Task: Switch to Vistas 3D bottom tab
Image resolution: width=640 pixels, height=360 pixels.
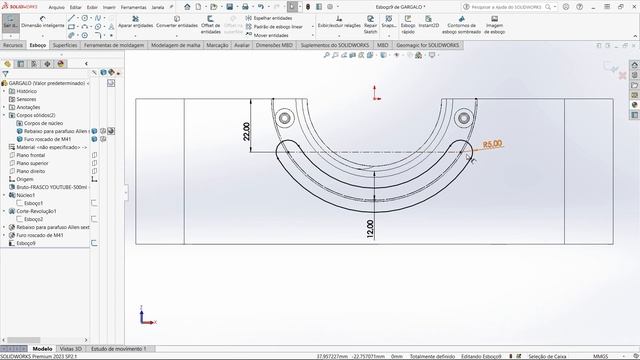Action: point(71,349)
